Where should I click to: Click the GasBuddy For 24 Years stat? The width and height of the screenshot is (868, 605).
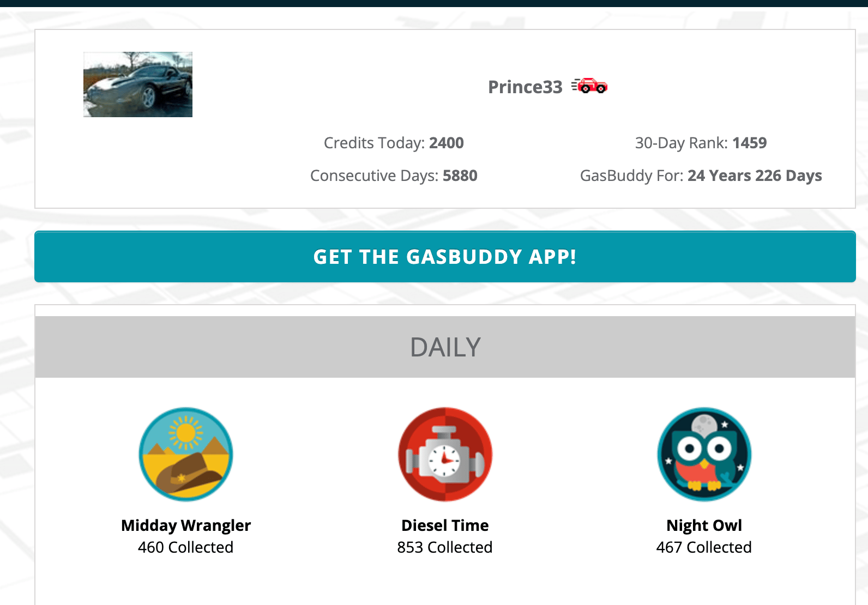coord(701,176)
